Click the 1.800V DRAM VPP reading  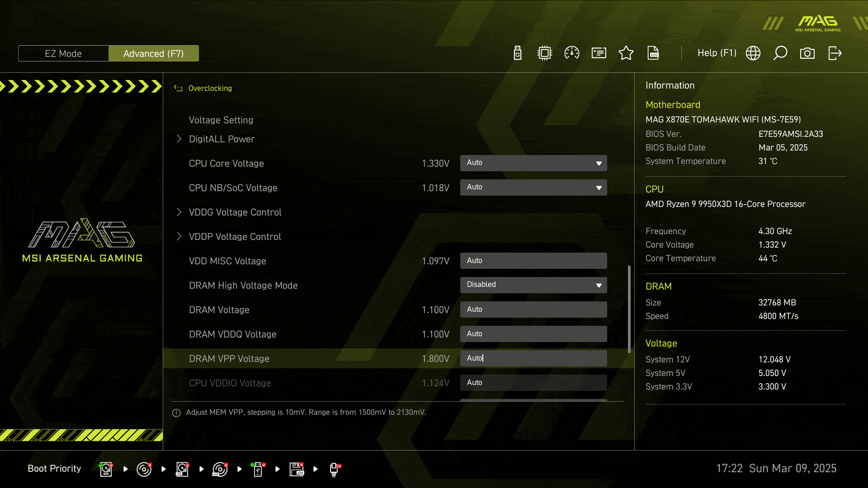point(435,359)
